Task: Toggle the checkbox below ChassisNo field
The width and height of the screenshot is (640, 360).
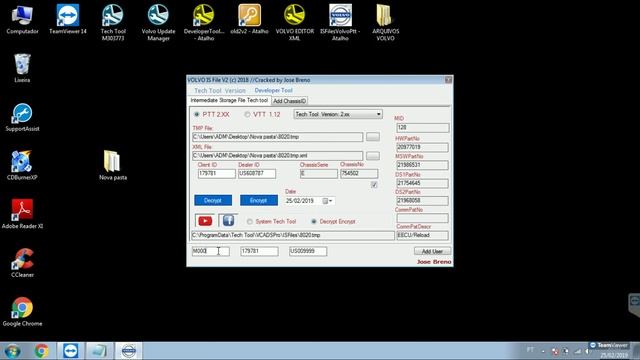Action: 374,185
